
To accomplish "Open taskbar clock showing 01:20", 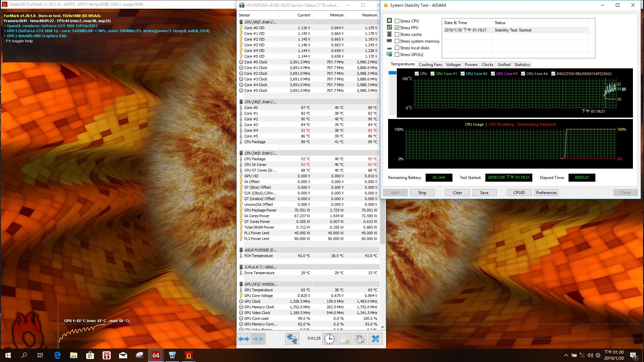I will pyautogui.click(x=614, y=355).
